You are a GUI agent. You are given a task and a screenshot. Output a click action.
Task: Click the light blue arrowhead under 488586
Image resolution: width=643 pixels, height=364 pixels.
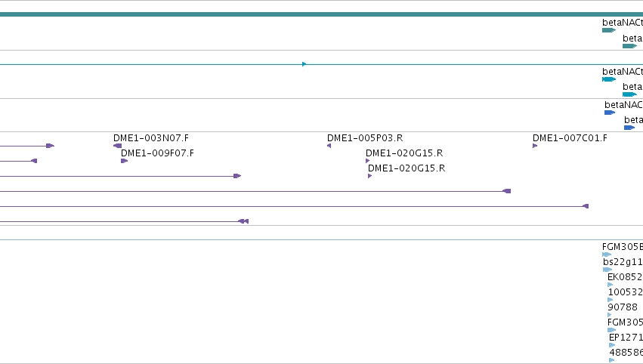[612, 360]
